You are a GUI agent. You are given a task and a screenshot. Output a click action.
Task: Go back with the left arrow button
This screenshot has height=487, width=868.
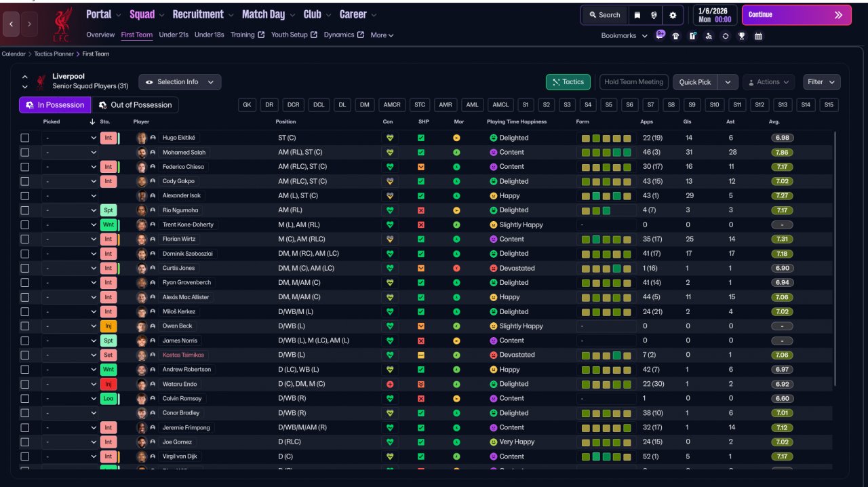(12, 24)
